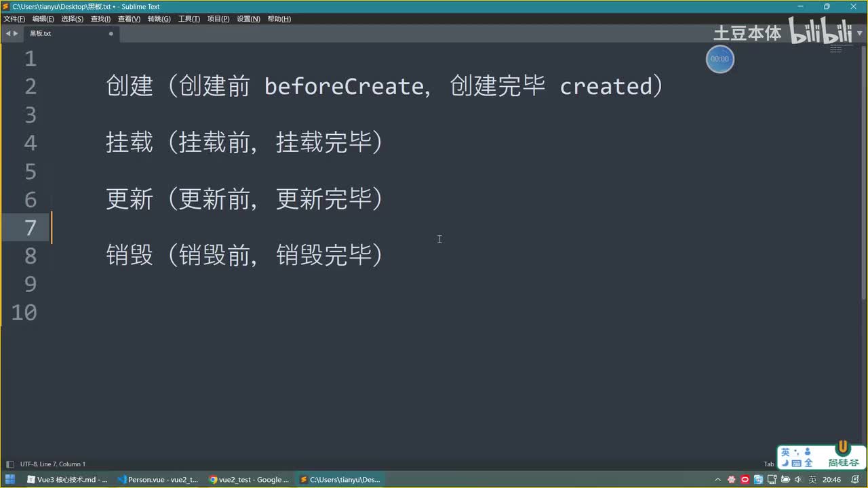Click the text 挂载完毕 on line 4
This screenshot has height=488, width=868.
(x=323, y=143)
